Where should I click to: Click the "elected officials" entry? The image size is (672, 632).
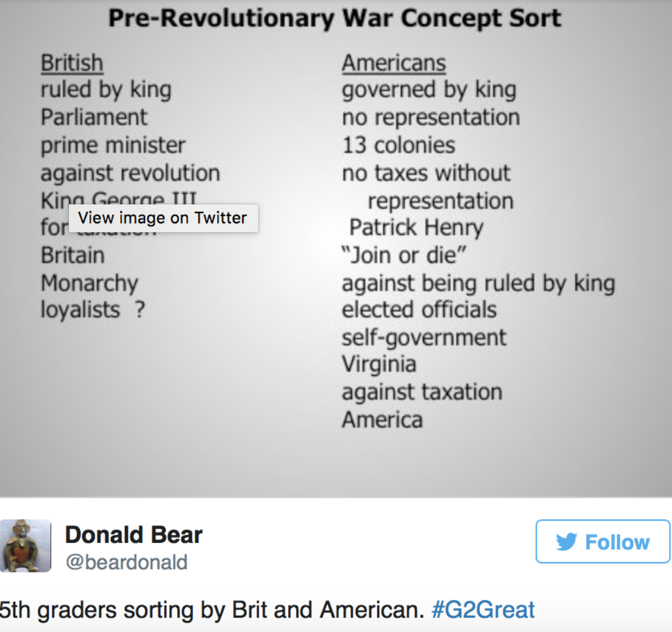click(419, 310)
